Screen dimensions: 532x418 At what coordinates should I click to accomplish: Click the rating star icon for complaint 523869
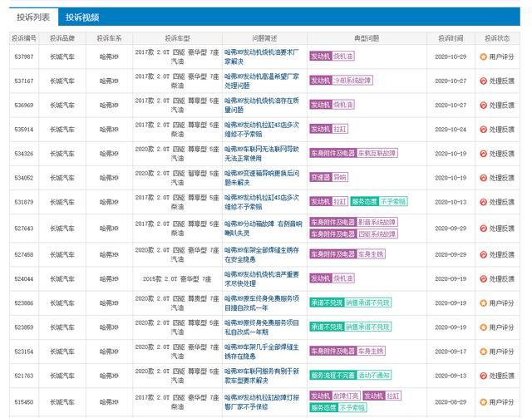click(x=483, y=327)
